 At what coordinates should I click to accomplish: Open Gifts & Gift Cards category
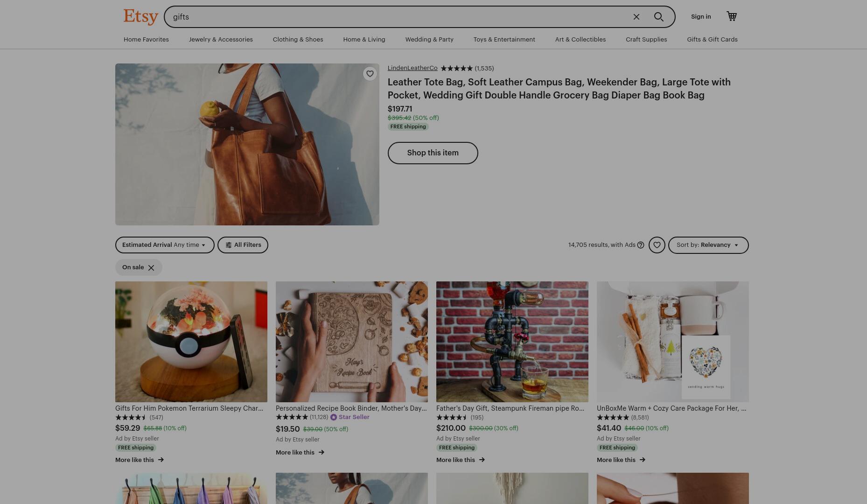(x=712, y=40)
